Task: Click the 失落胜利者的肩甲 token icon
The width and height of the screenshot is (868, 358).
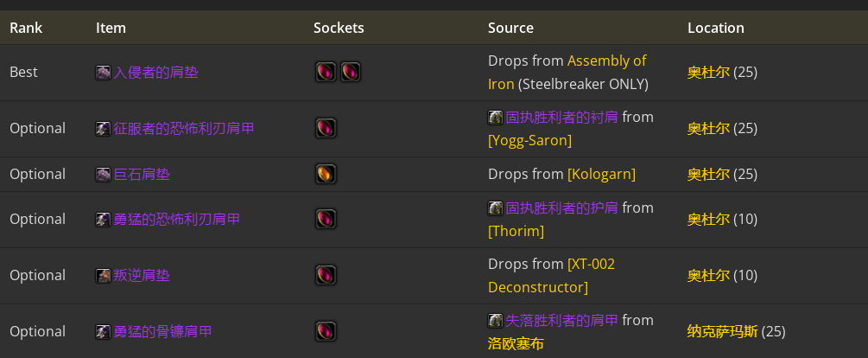Action: [496, 321]
